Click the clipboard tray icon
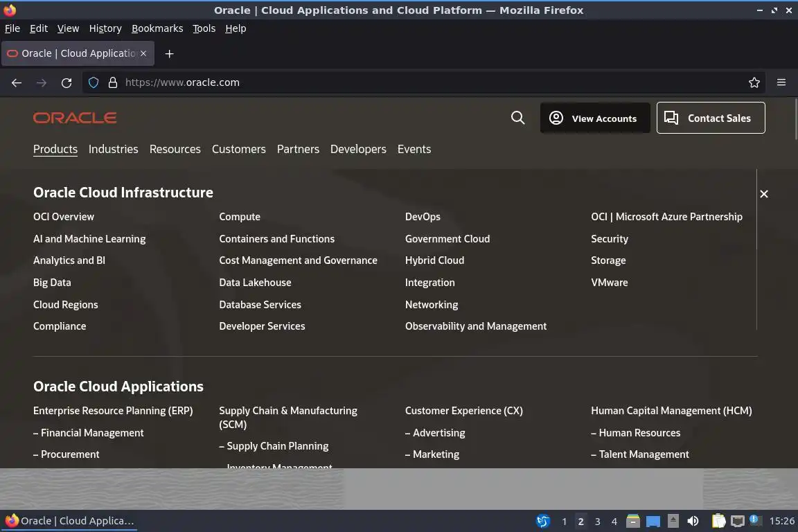This screenshot has height=532, width=798. coord(718,521)
